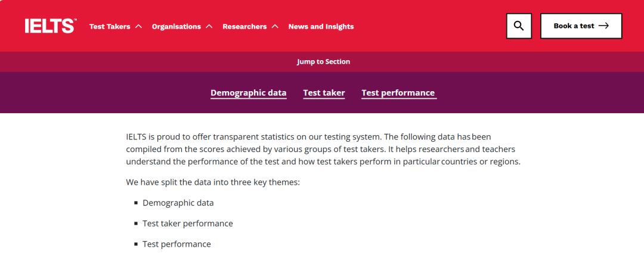Jump to Demographic data section

(x=249, y=93)
